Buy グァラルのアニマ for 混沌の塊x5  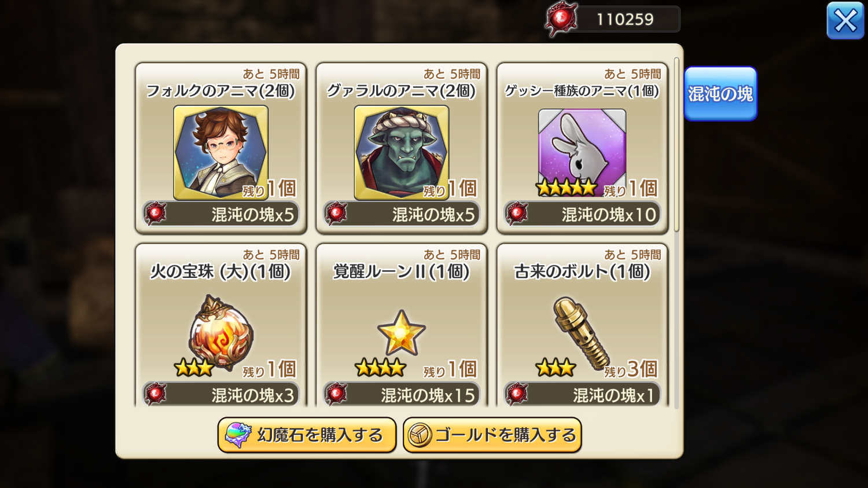[402, 214]
